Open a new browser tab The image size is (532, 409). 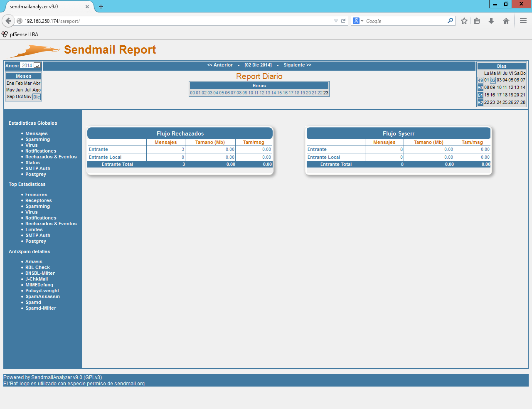(101, 7)
